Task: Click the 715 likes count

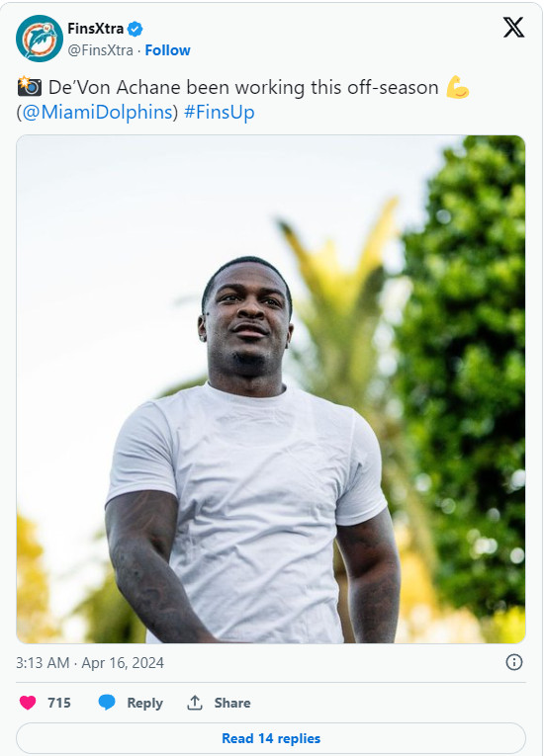Action: (59, 703)
